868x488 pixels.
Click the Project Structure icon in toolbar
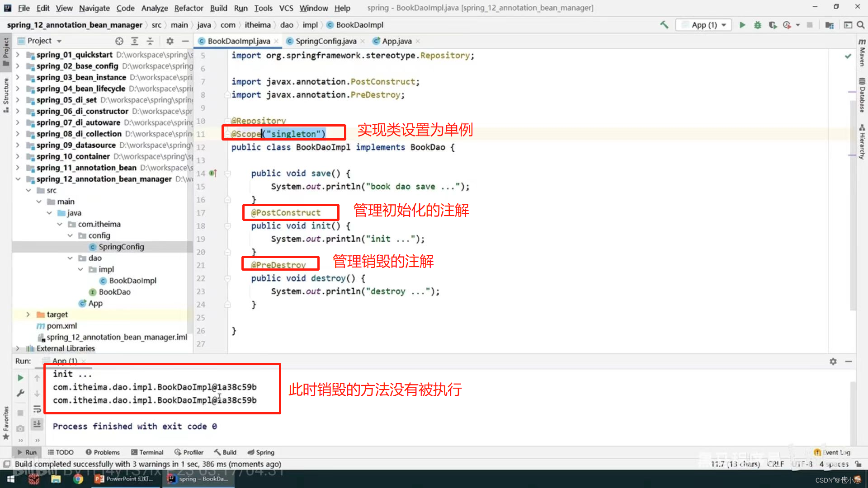click(830, 25)
